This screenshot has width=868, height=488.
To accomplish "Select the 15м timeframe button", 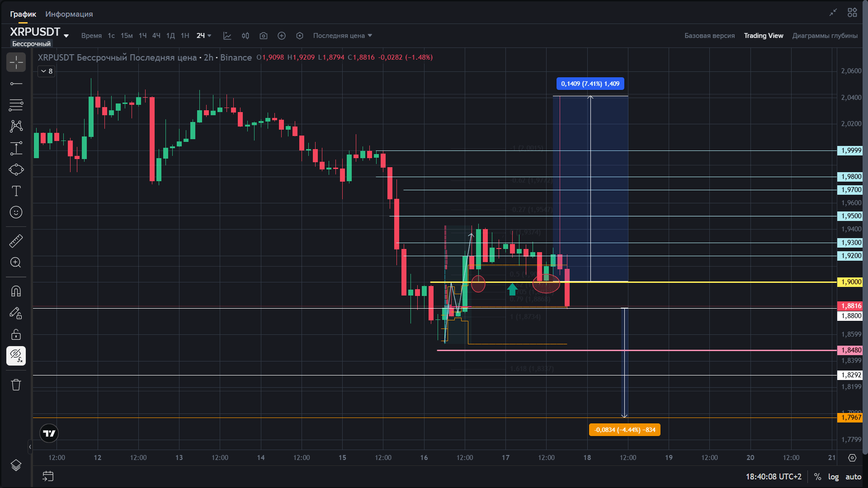I will tap(127, 36).
